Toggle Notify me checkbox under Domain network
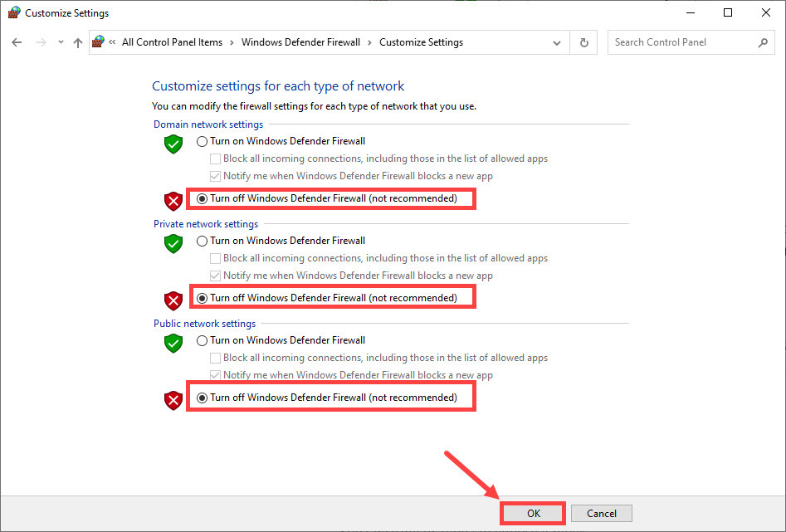Viewport: 786px width, 532px height. (215, 176)
